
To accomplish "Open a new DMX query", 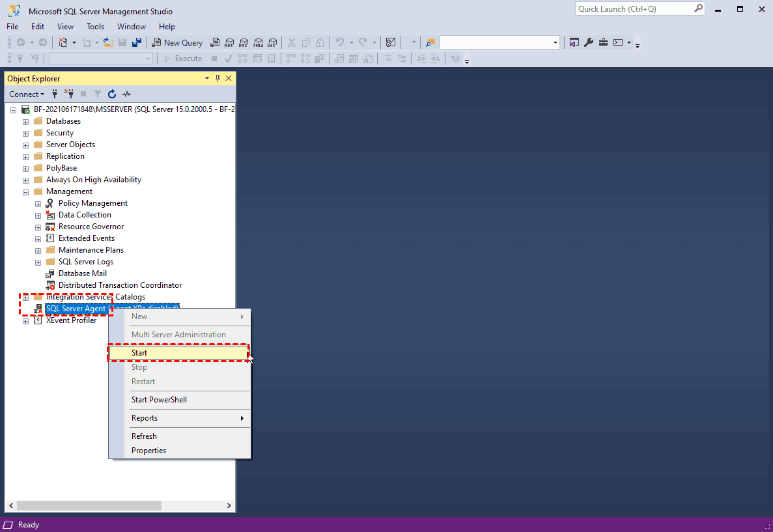I will pyautogui.click(x=244, y=43).
